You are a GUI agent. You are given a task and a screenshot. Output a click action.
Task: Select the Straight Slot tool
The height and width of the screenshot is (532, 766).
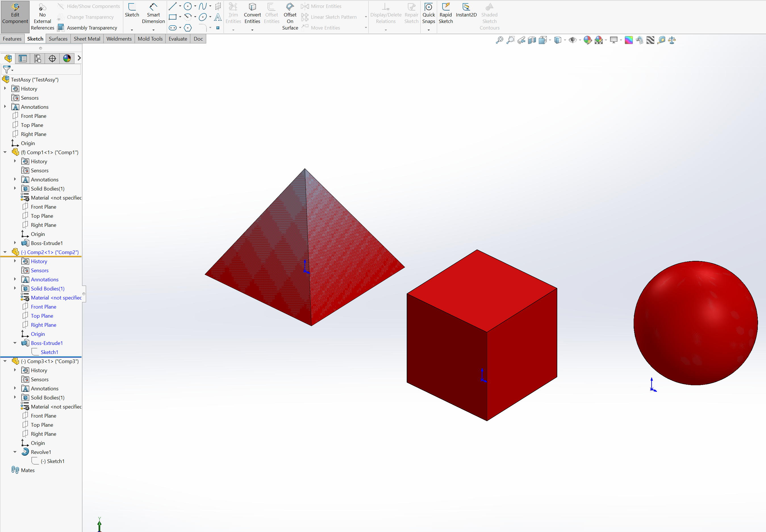(x=173, y=28)
